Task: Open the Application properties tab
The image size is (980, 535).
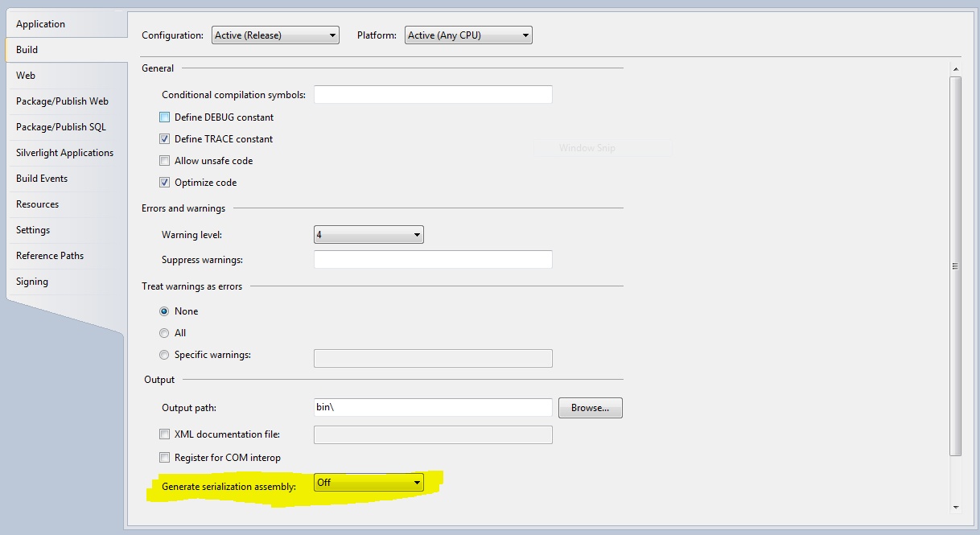Action: 66,24
